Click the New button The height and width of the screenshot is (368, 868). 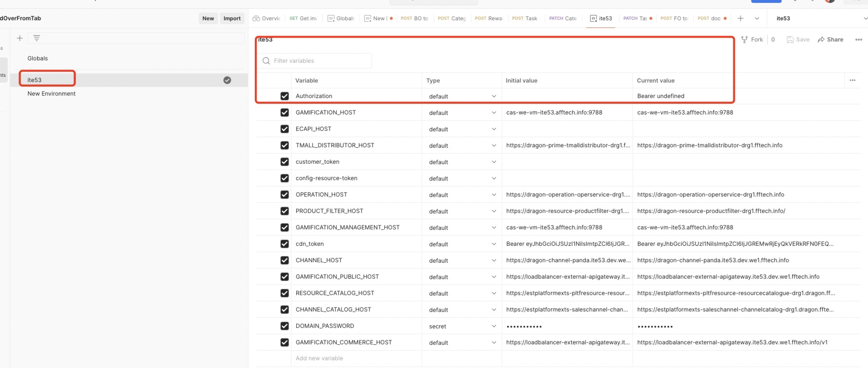pos(208,18)
